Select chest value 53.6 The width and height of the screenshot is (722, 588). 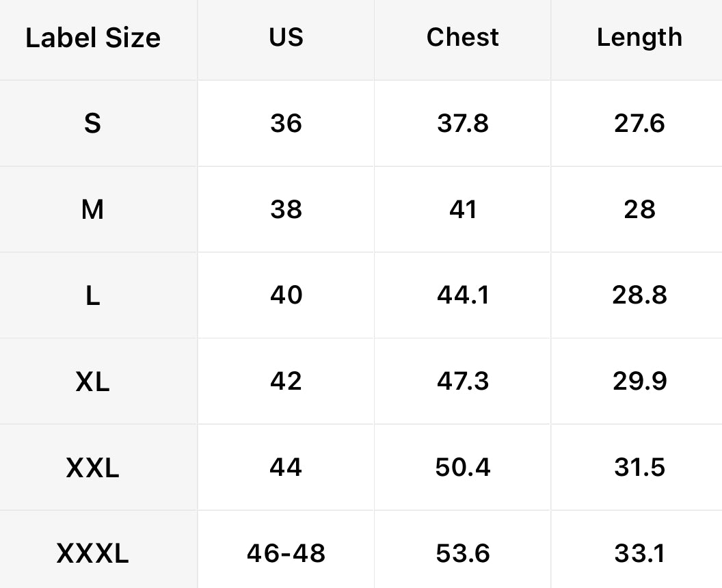click(463, 553)
